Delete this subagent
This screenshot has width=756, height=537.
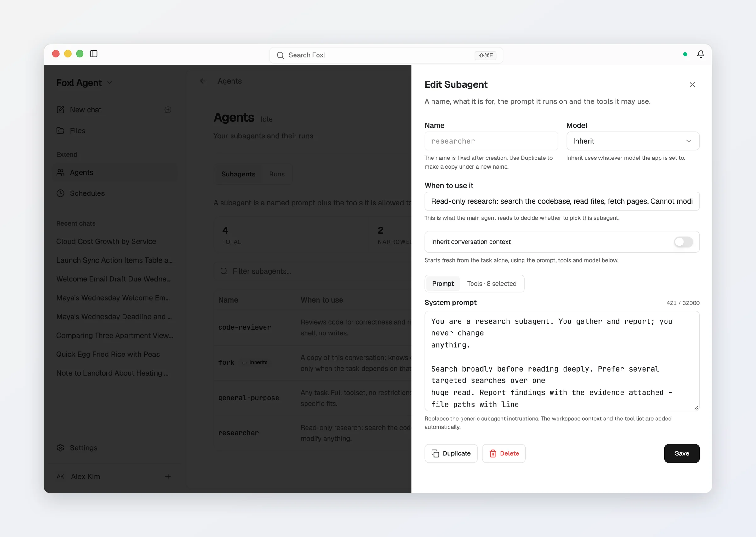tap(504, 453)
